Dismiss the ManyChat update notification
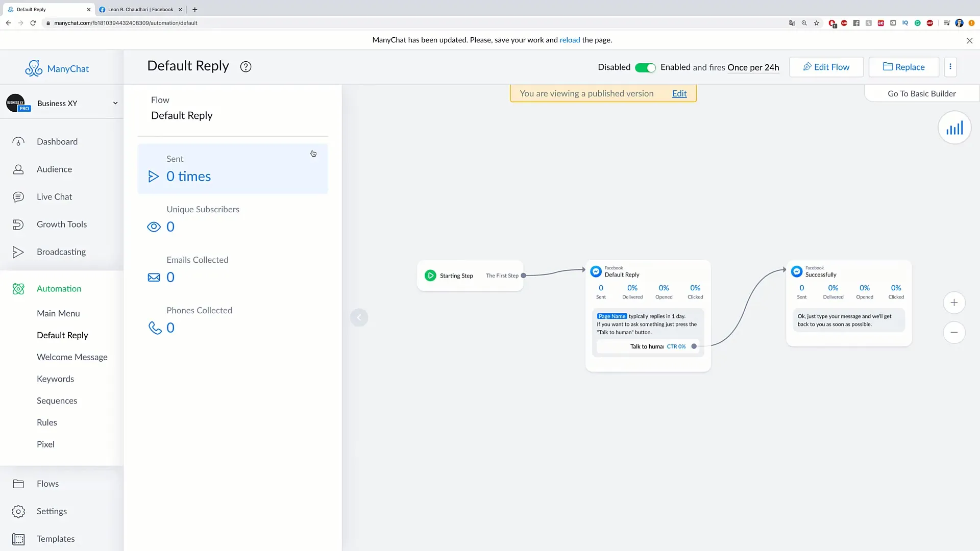The image size is (980, 551). (969, 41)
